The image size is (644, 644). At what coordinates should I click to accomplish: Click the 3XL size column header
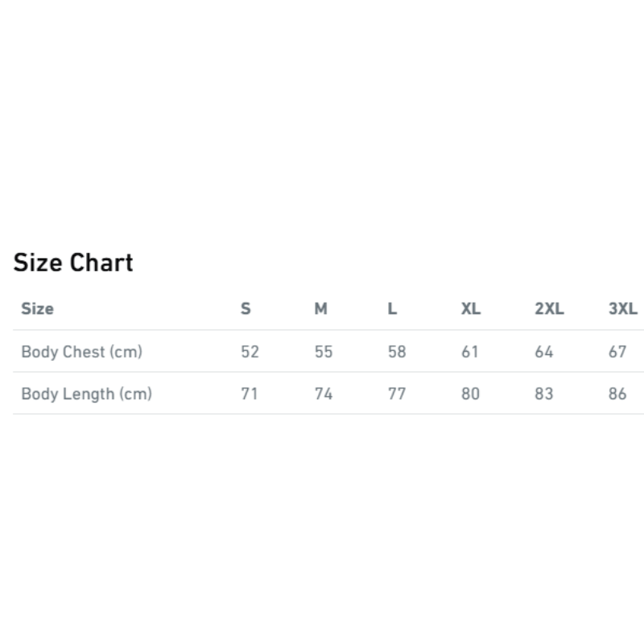622,308
